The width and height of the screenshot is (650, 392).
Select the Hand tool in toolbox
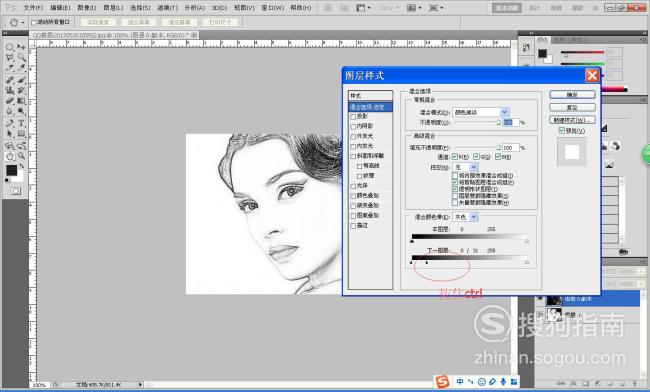tap(10, 156)
